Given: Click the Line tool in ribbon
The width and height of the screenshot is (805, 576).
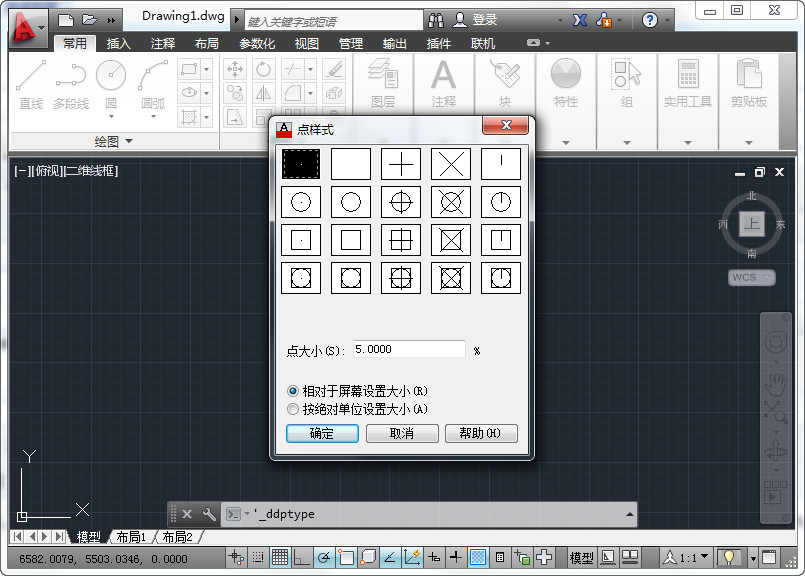Looking at the screenshot, I should coord(31,83).
